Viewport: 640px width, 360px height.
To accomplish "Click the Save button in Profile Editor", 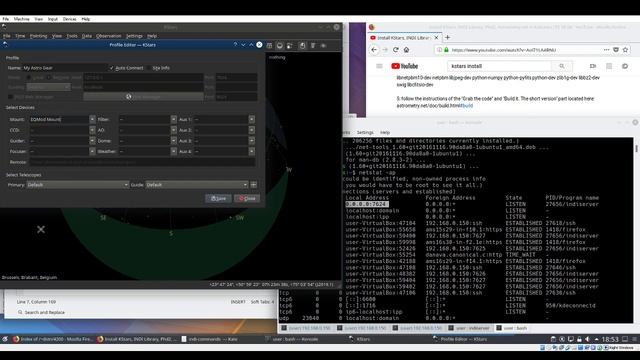I will 218,198.
